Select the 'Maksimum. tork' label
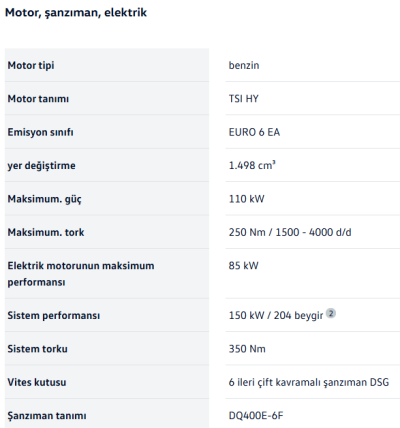The height and width of the screenshot is (428, 400). [x=46, y=232]
